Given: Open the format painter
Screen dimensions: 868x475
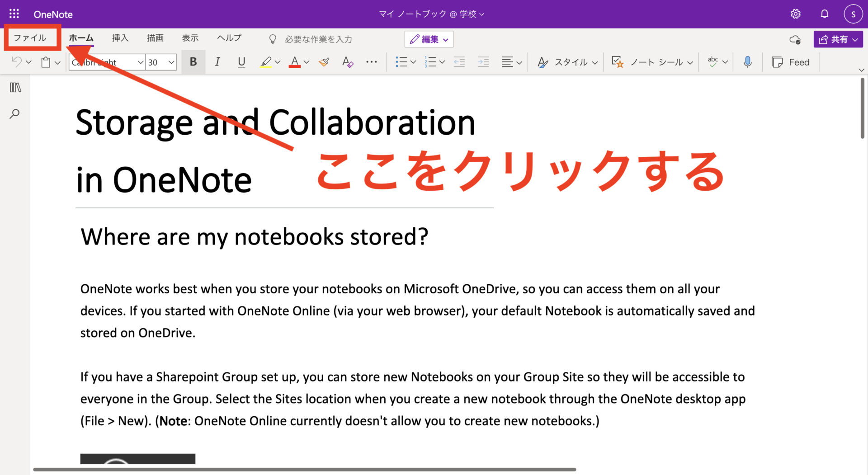Looking at the screenshot, I should (324, 62).
